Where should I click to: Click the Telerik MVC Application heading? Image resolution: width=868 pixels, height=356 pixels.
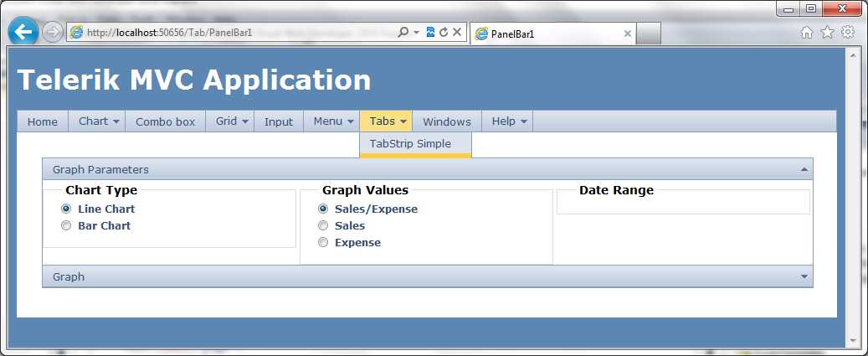[194, 80]
